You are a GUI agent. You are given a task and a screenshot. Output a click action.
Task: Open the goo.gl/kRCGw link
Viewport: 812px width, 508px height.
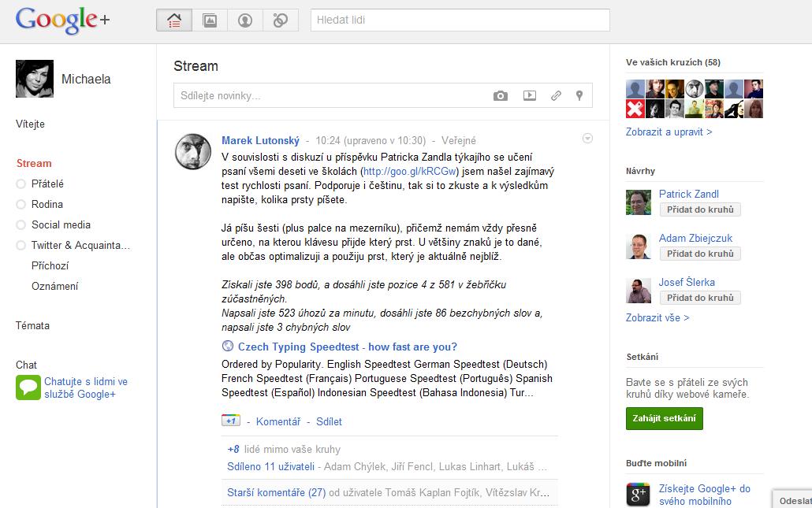410,171
